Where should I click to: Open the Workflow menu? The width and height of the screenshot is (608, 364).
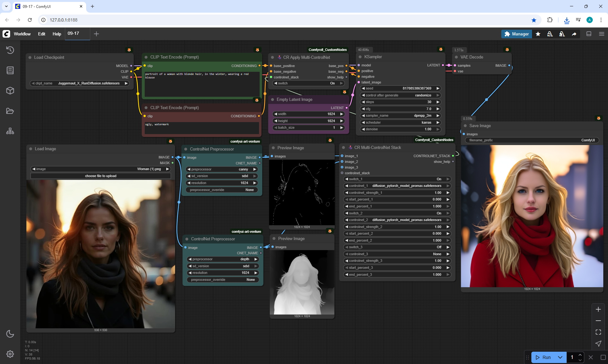[22, 34]
